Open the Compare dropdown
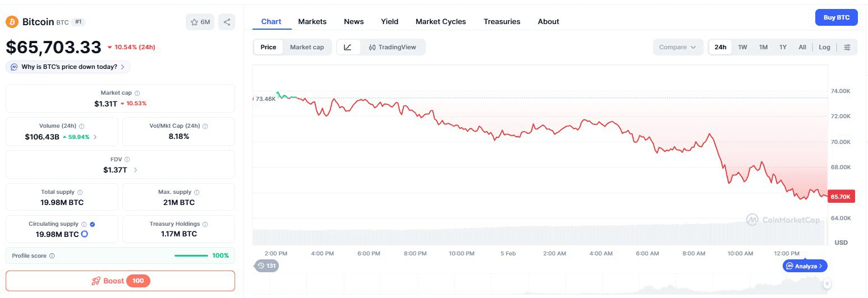 click(x=677, y=47)
